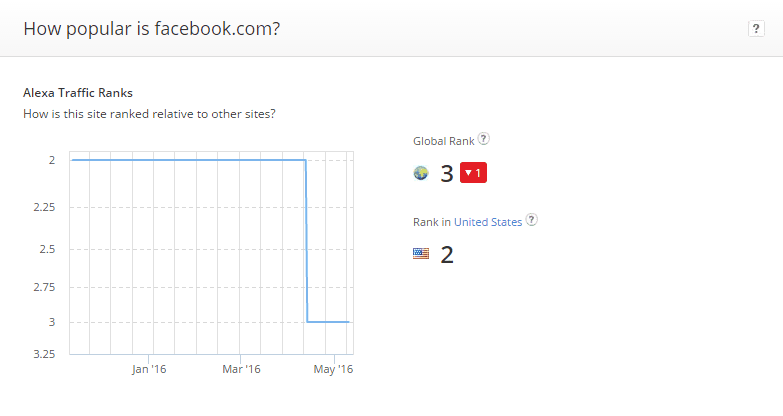Click the globe icon beside global rank
Image resolution: width=783 pixels, height=416 pixels.
point(421,173)
